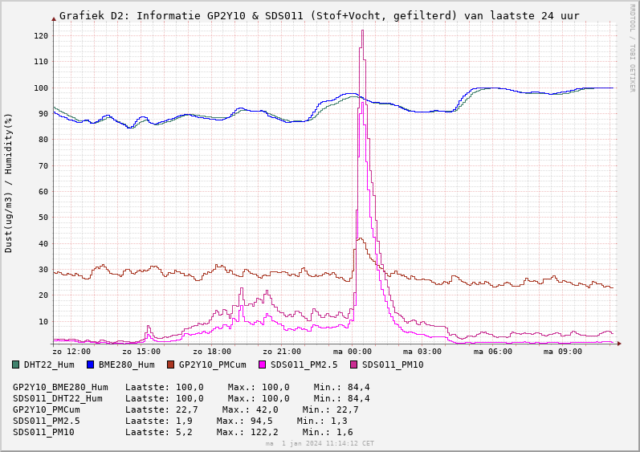Click the 'ma 00:00' x-axis time label

click(x=352, y=352)
